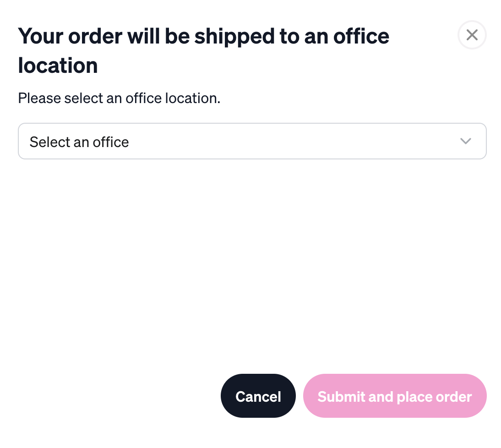Click the down arrow icon in office selector
The width and height of the screenshot is (501, 448).
pos(466,141)
